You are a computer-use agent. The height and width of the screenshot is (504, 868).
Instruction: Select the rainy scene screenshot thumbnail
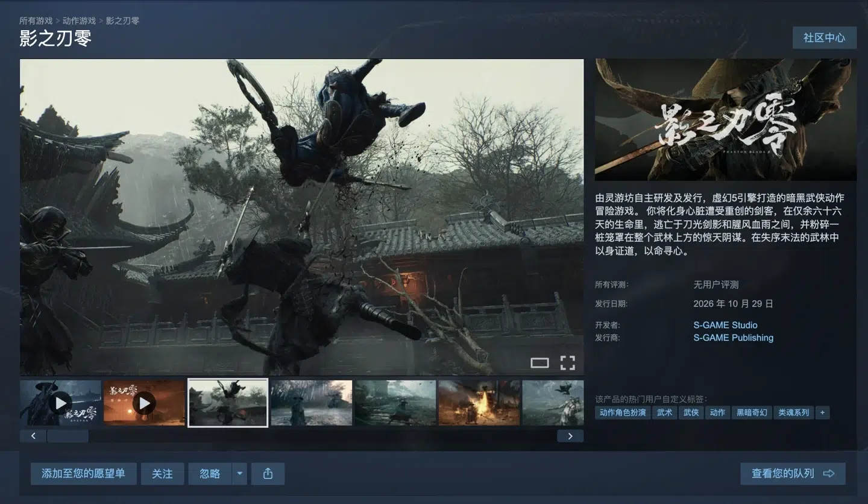[312, 403]
